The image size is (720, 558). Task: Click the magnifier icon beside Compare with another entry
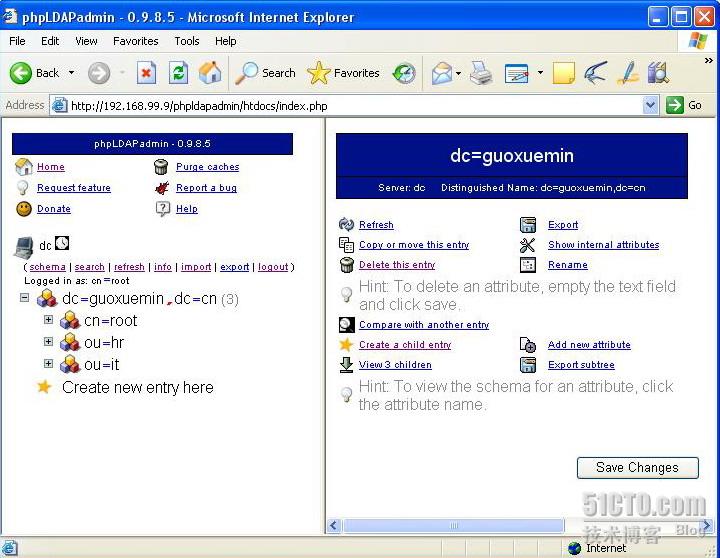[347, 325]
